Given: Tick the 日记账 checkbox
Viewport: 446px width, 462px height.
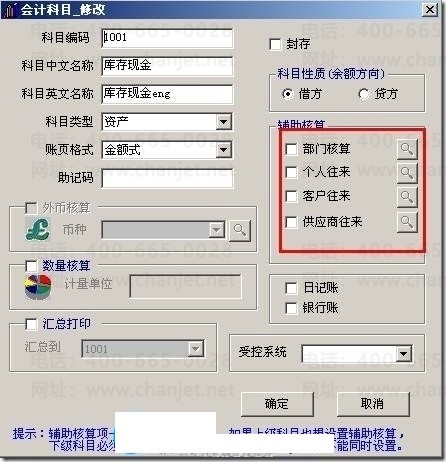Looking at the screenshot, I should click(291, 288).
